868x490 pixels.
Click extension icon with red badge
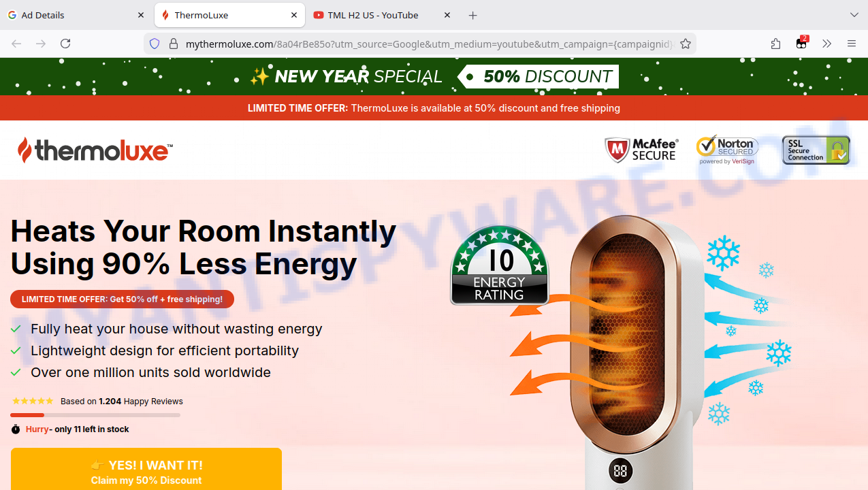click(x=801, y=43)
